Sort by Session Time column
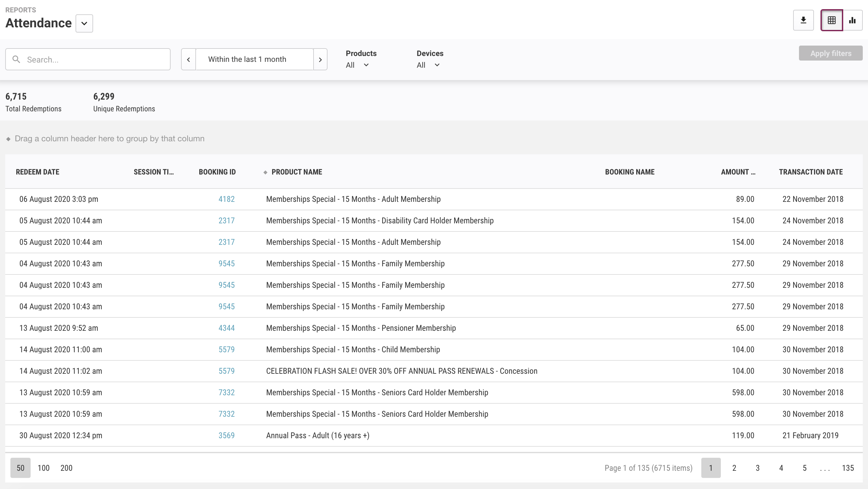The image size is (868, 489). pos(154,172)
